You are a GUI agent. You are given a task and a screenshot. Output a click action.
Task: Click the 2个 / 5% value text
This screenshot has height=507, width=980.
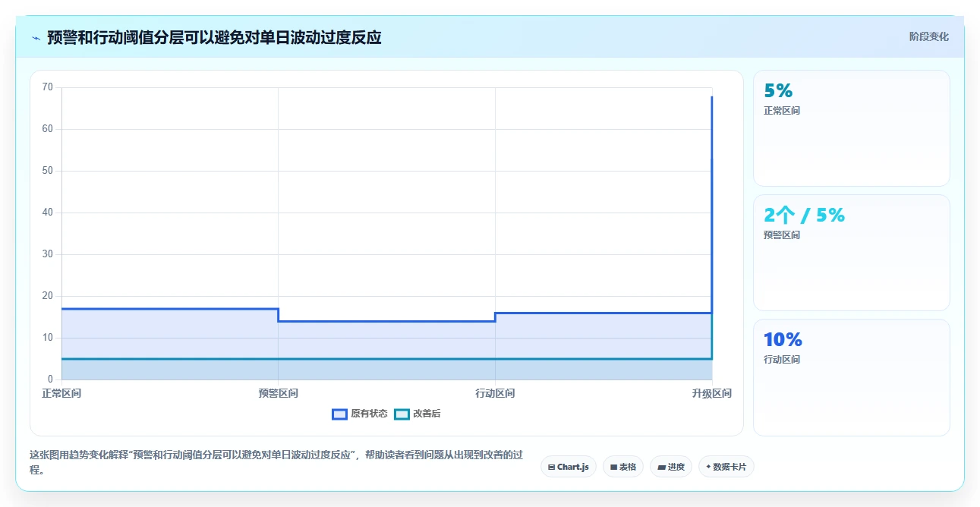804,216
